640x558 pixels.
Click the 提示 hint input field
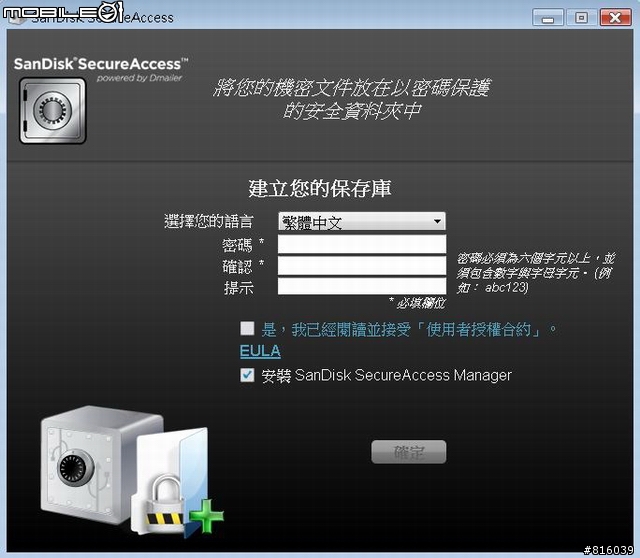pos(362,286)
